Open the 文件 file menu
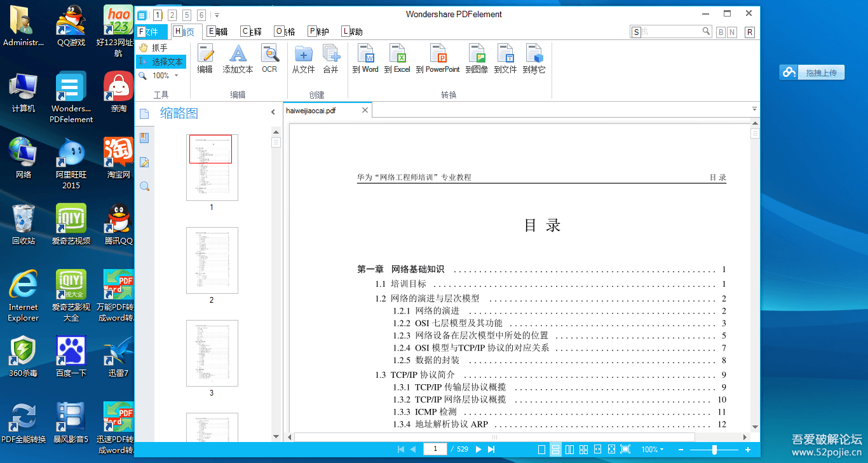 152,32
